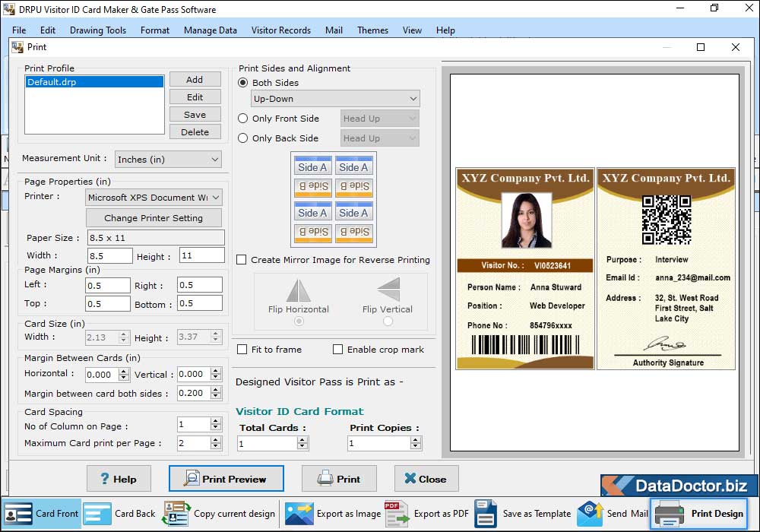This screenshot has height=532, width=760.
Task: Enable Fit to frame checkbox
Action: pyautogui.click(x=242, y=350)
